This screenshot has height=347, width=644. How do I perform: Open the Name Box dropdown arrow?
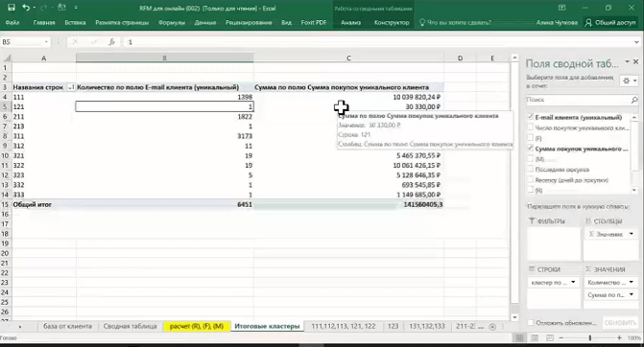click(x=46, y=42)
